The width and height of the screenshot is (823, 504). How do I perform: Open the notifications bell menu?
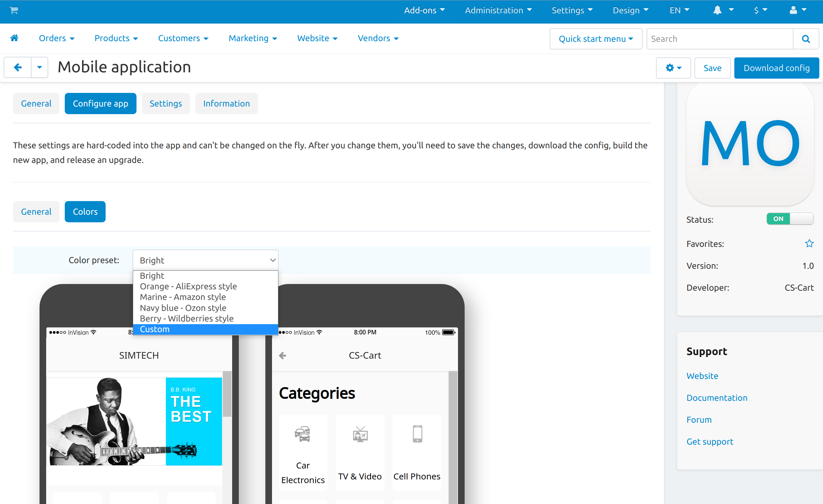tap(723, 10)
